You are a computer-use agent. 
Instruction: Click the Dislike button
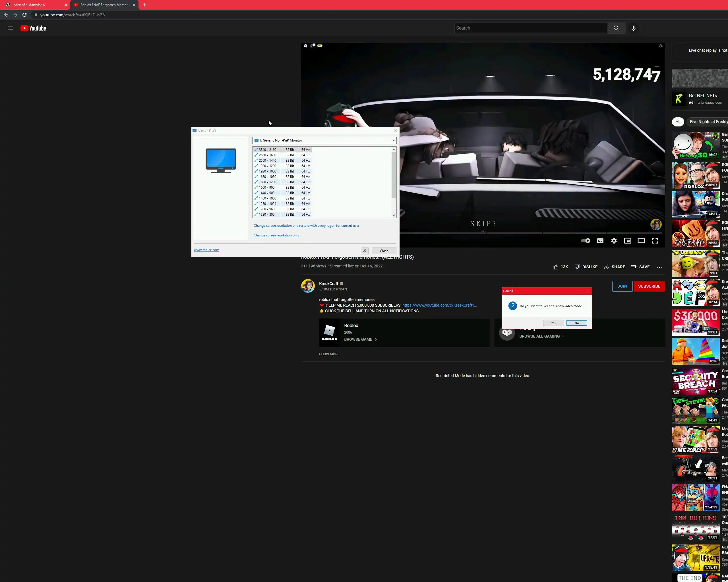(x=586, y=267)
